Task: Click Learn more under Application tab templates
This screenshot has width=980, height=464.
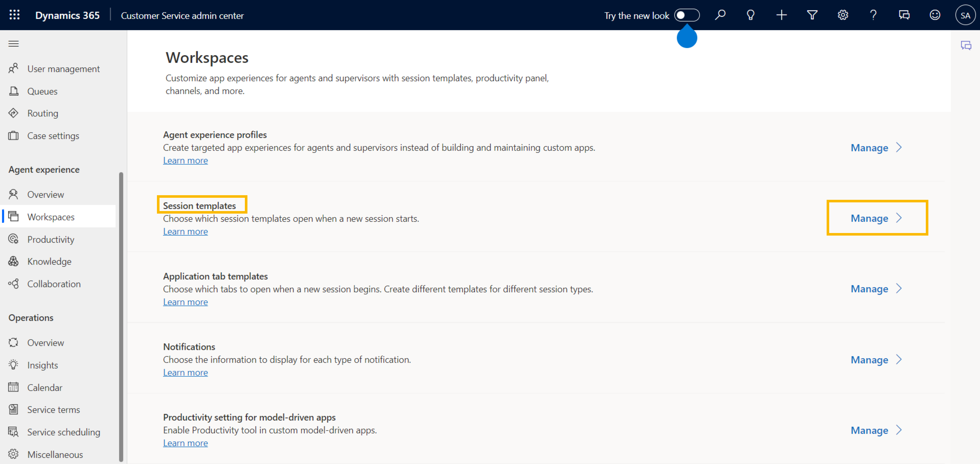Action: [x=185, y=302]
